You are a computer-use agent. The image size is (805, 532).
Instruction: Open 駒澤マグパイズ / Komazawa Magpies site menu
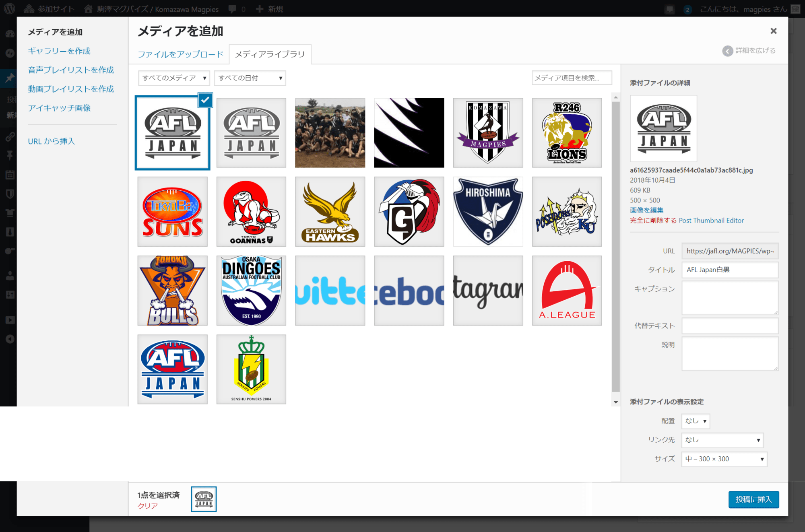pyautogui.click(x=152, y=9)
